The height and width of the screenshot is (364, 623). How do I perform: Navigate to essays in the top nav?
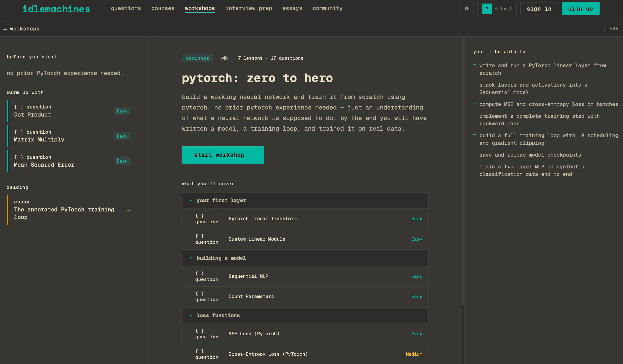(292, 8)
